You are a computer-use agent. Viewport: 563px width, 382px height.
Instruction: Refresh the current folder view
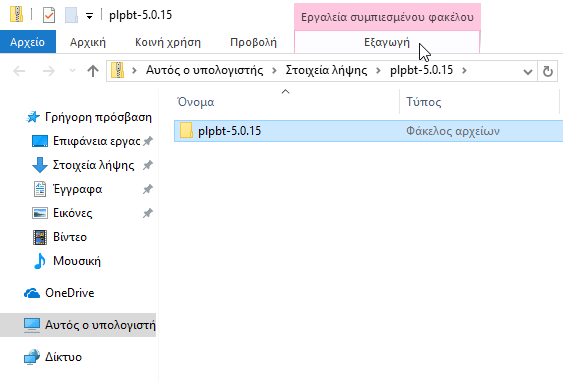[547, 71]
